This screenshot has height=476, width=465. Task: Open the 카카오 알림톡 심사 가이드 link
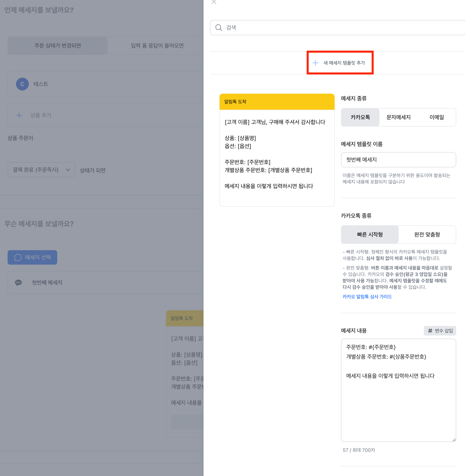tap(367, 297)
